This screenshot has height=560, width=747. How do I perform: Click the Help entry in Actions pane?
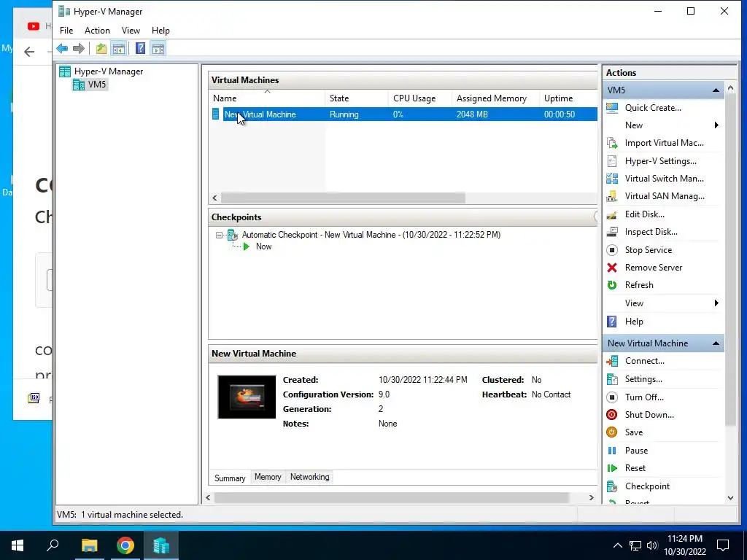click(634, 322)
